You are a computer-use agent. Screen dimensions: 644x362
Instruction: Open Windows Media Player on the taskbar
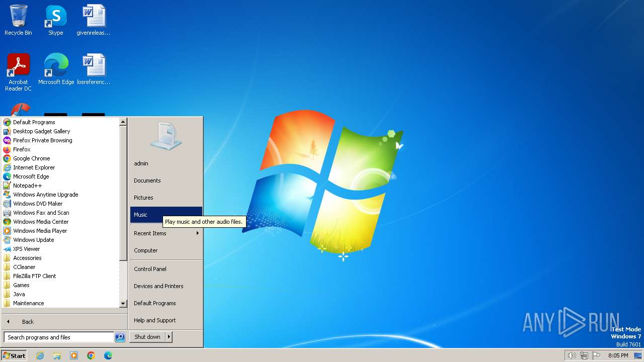[x=74, y=355]
